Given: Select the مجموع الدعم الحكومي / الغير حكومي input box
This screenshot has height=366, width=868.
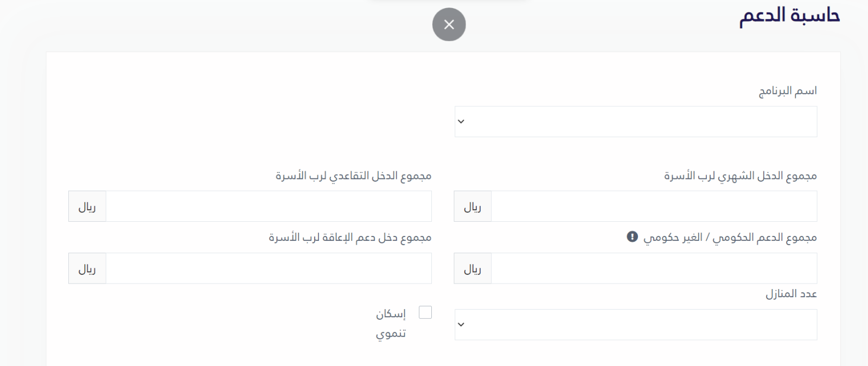Looking at the screenshot, I should click(x=654, y=268).
